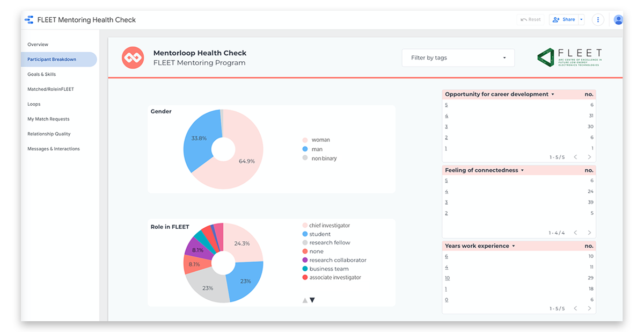644x332 pixels.
Task: Click the student legend entry
Action: coord(317,234)
